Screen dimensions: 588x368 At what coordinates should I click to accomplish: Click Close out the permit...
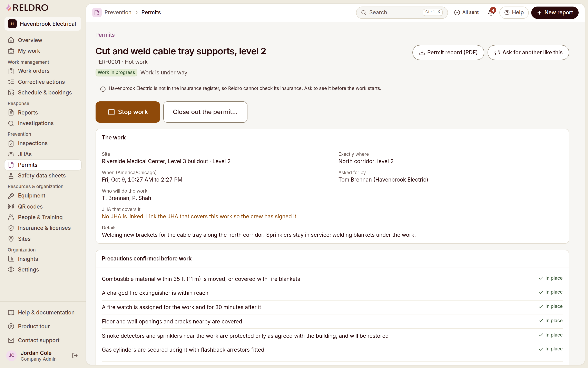pyautogui.click(x=205, y=112)
